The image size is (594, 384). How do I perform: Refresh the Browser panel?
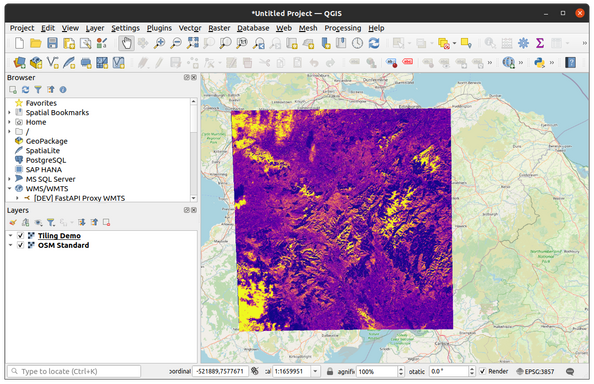[x=25, y=90]
